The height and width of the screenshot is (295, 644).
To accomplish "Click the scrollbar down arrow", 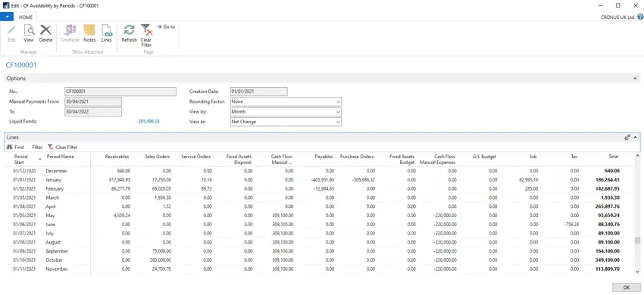I will [637, 272].
